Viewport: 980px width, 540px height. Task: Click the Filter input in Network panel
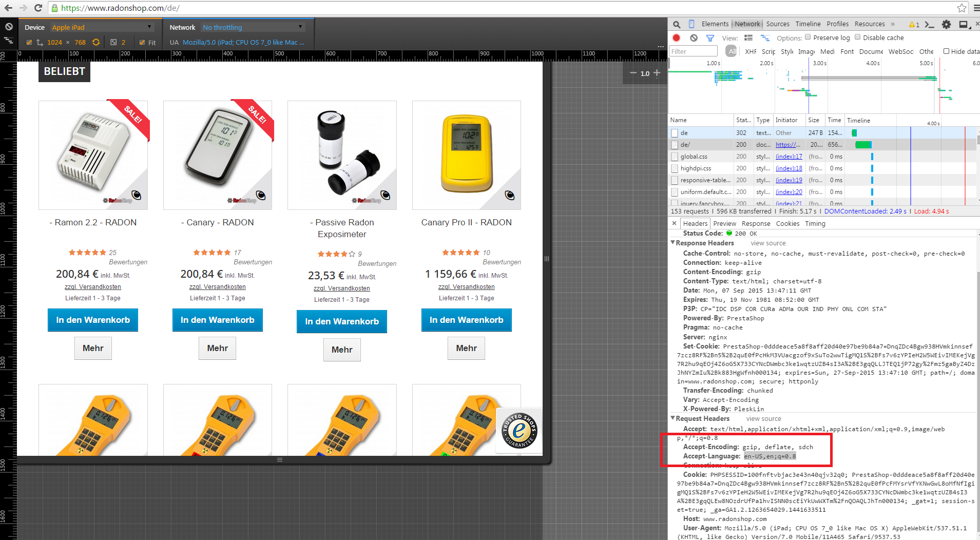(693, 51)
